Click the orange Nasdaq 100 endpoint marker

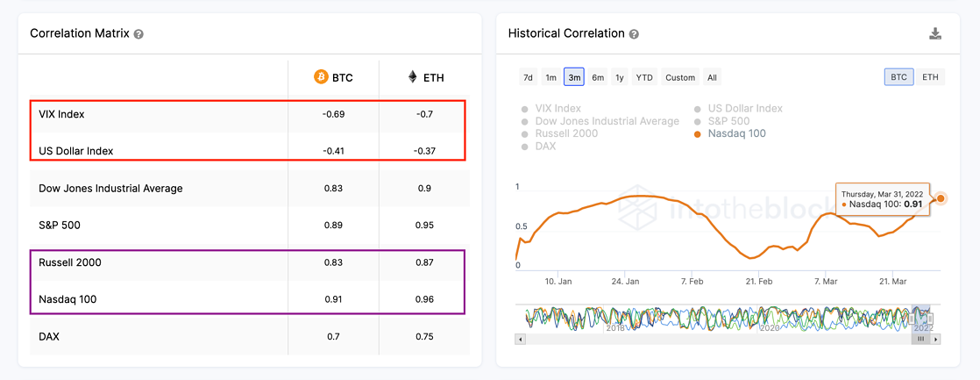pos(941,199)
